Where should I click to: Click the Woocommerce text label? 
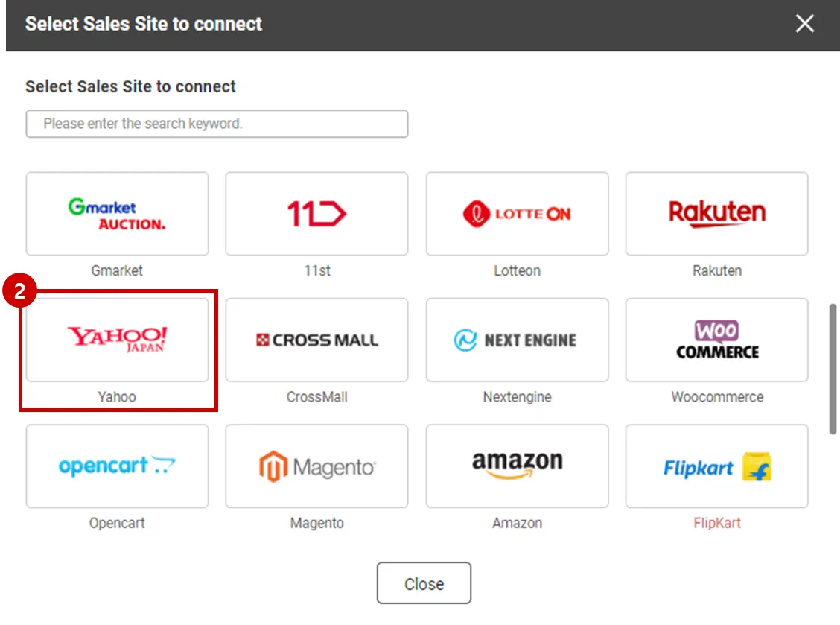coord(716,397)
